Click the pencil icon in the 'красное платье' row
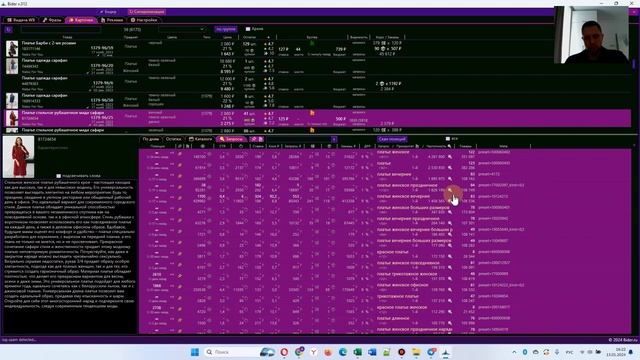 click(180, 253)
